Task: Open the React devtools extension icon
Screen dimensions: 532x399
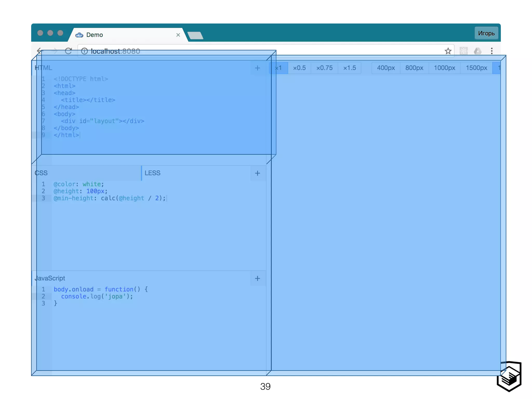Action: point(463,51)
